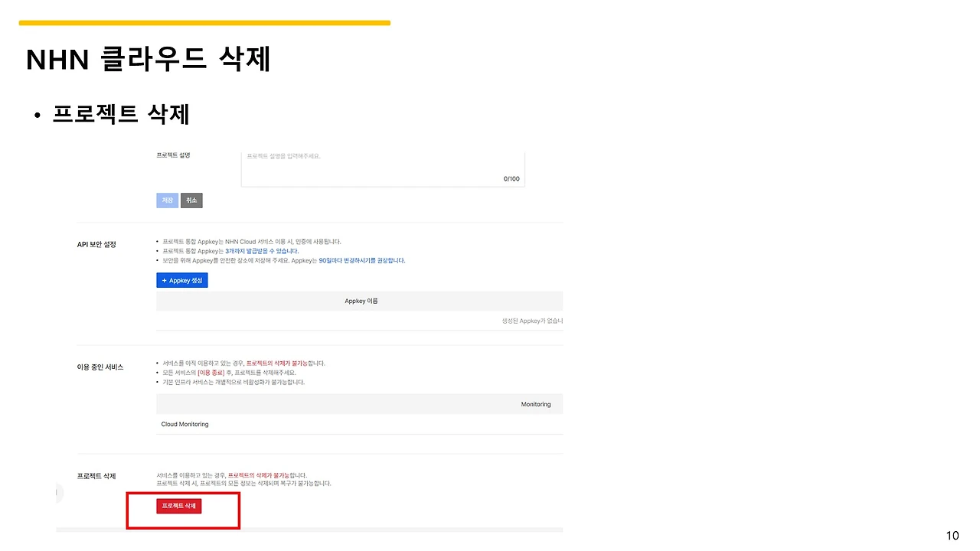The width and height of the screenshot is (980, 551).
Task: Click the API 보안 설정 section label
Action: tap(96, 244)
